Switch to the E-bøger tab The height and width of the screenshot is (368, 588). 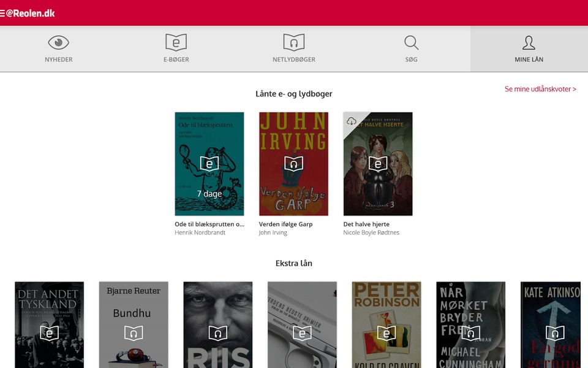(x=176, y=49)
